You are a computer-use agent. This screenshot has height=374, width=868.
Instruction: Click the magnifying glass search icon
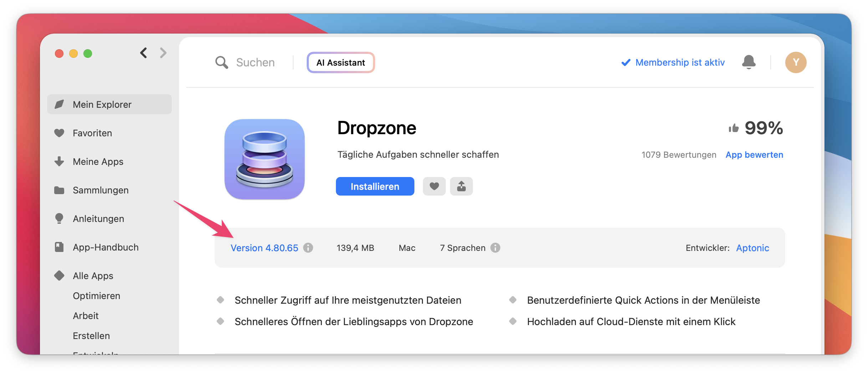click(x=221, y=62)
